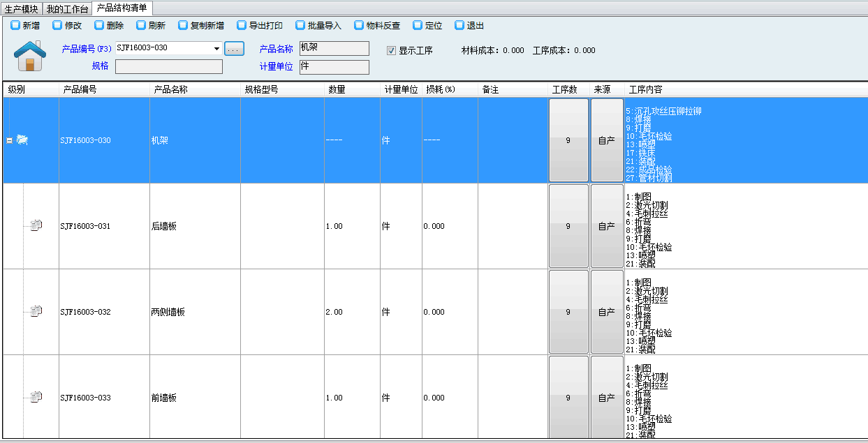Click the 级别 column header

31,90
